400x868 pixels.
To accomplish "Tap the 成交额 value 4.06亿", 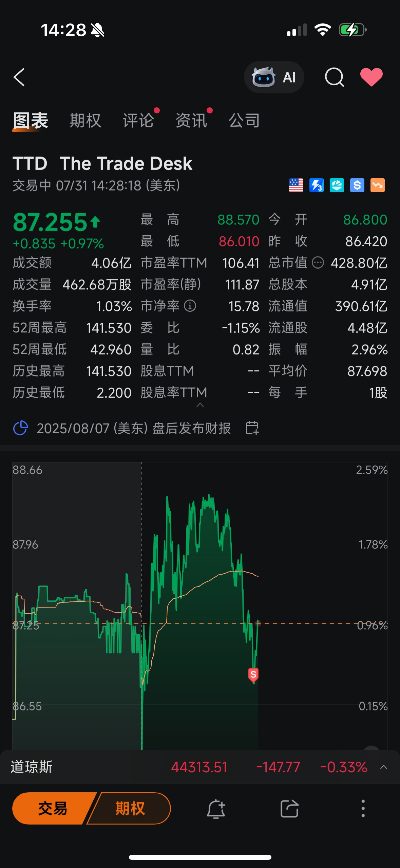I will [111, 263].
